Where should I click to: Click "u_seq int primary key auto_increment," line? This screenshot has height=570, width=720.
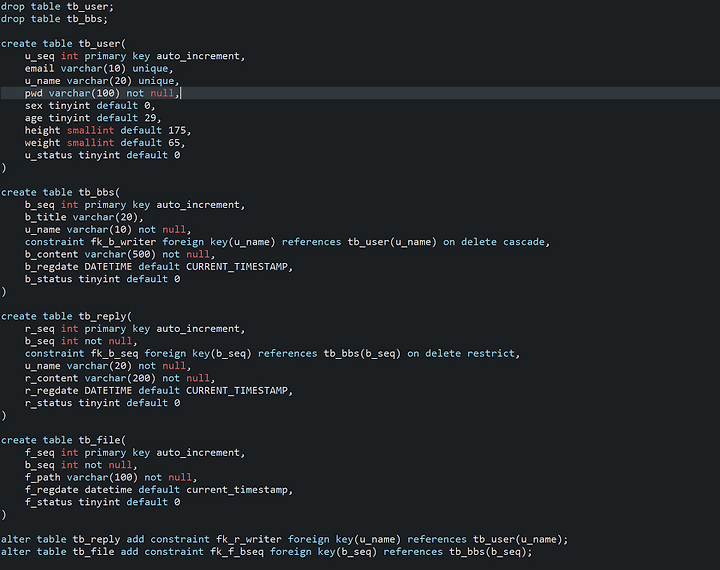point(135,56)
